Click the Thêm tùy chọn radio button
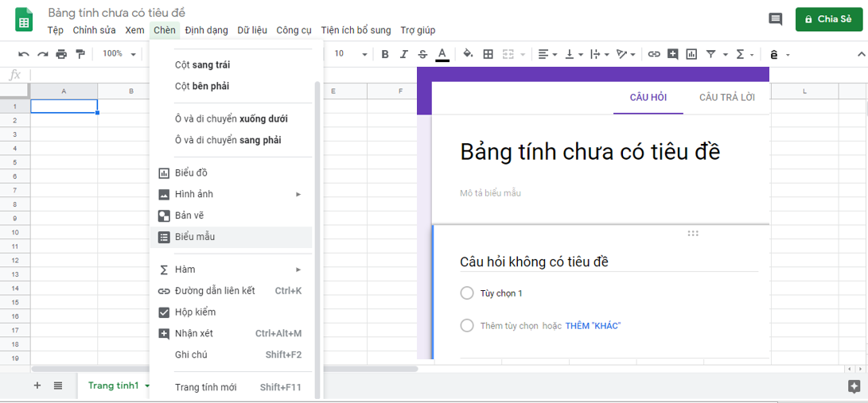 pos(467,326)
